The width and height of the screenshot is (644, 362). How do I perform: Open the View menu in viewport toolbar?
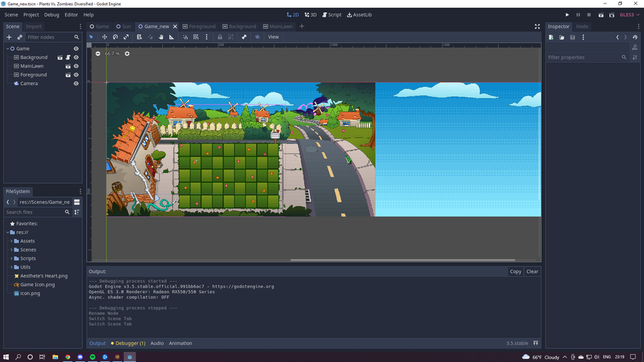point(273,37)
